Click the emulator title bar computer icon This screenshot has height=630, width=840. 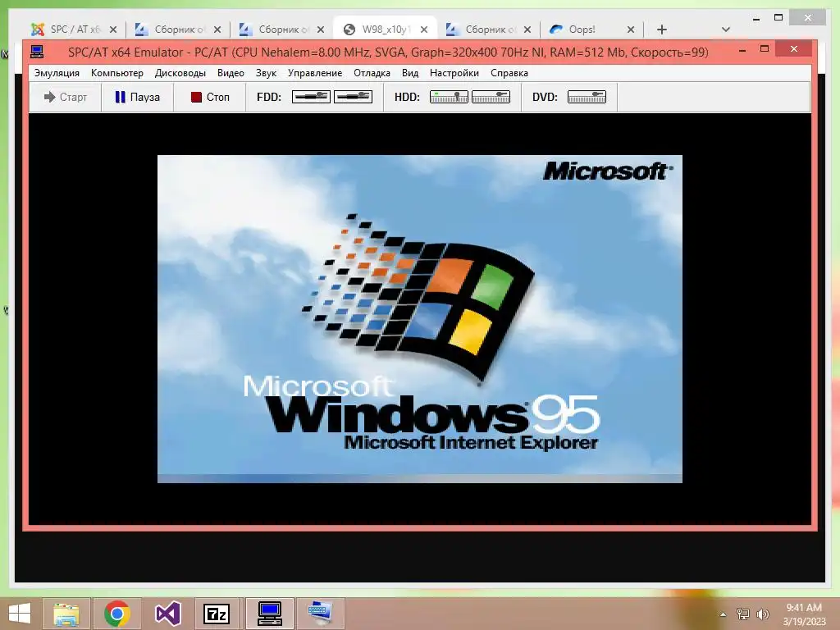tap(37, 52)
